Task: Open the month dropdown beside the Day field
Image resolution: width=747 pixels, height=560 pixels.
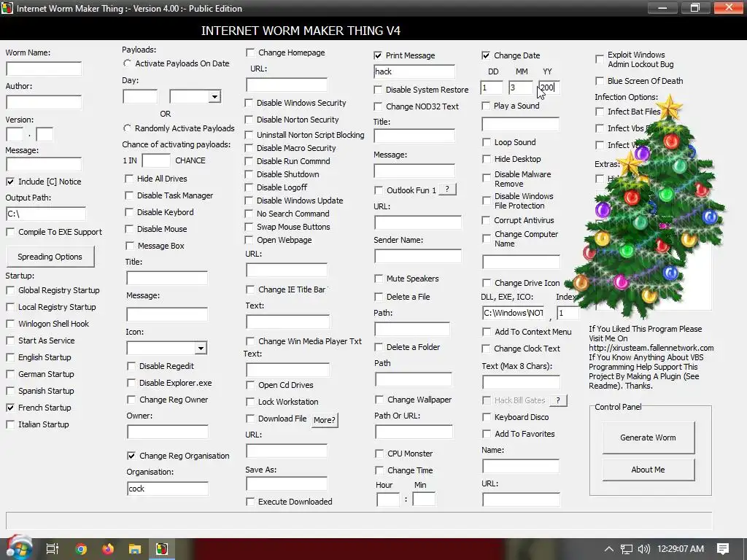Action: pyautogui.click(x=214, y=97)
